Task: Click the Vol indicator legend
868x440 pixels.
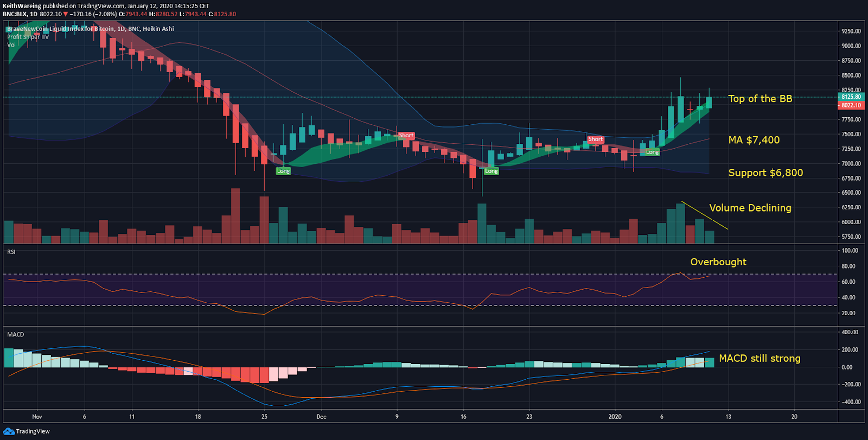Action: click(11, 45)
